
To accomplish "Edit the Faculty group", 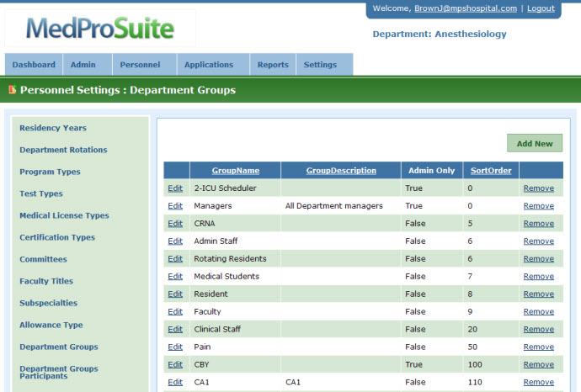I will [175, 312].
